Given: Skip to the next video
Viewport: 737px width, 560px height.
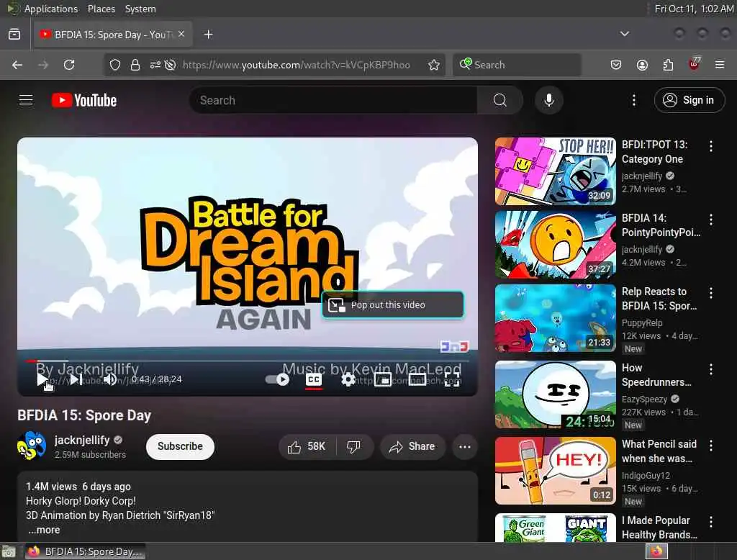Looking at the screenshot, I should pyautogui.click(x=76, y=379).
